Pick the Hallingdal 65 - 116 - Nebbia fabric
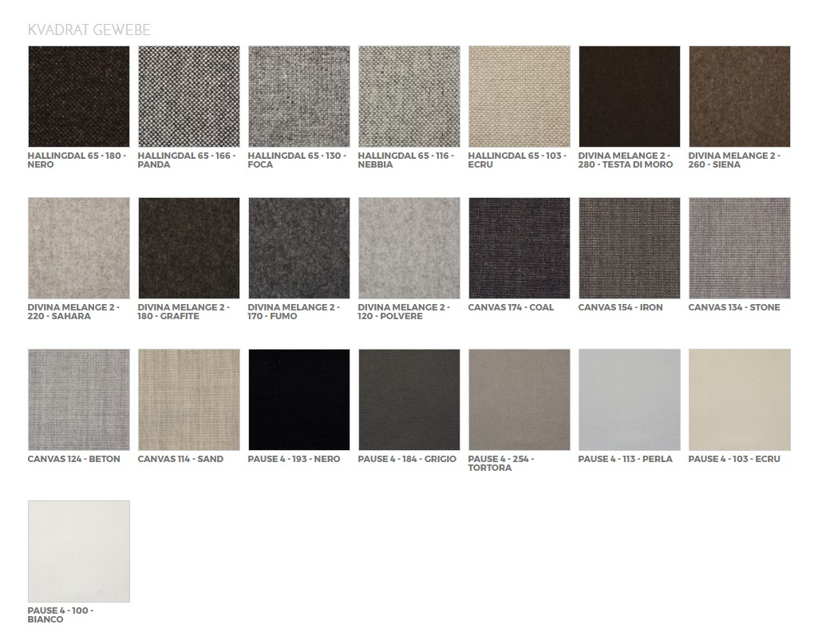This screenshot has width=822, height=644. (x=409, y=96)
